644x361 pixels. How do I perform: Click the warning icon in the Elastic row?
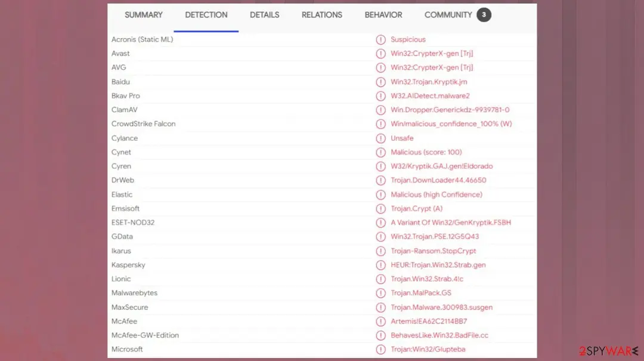(x=380, y=195)
